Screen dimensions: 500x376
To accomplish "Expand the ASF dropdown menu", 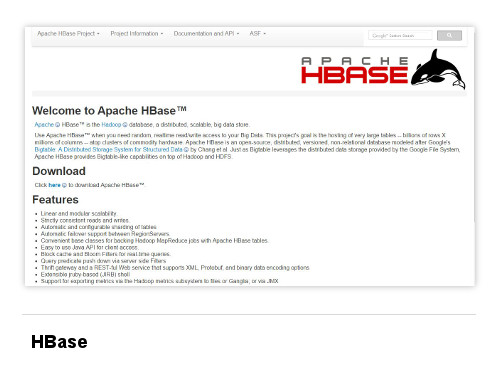I will (x=258, y=34).
